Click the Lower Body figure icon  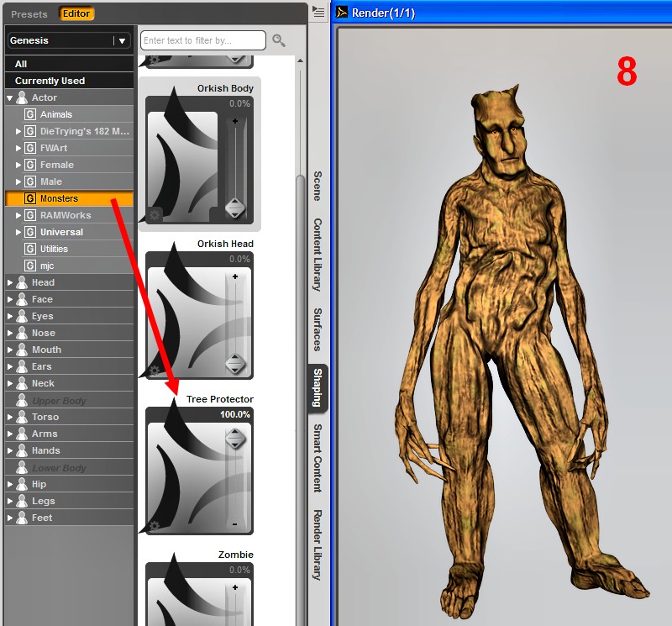22,467
